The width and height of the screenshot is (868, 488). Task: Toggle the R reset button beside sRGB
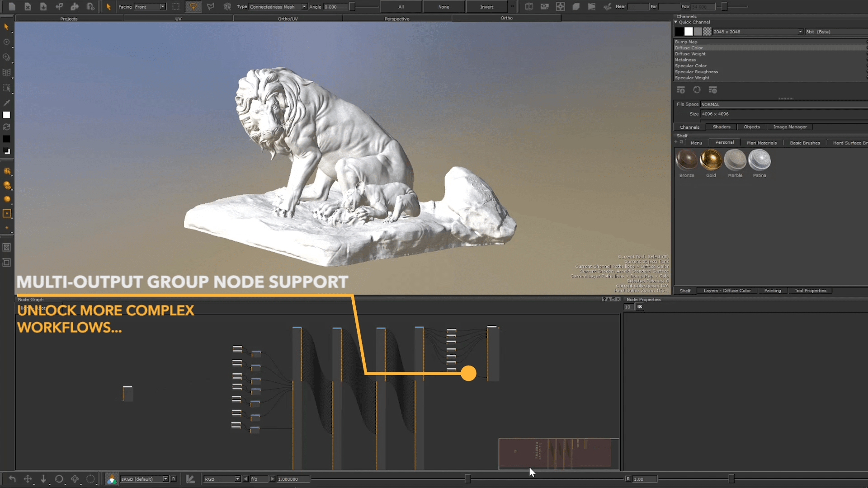(173, 479)
